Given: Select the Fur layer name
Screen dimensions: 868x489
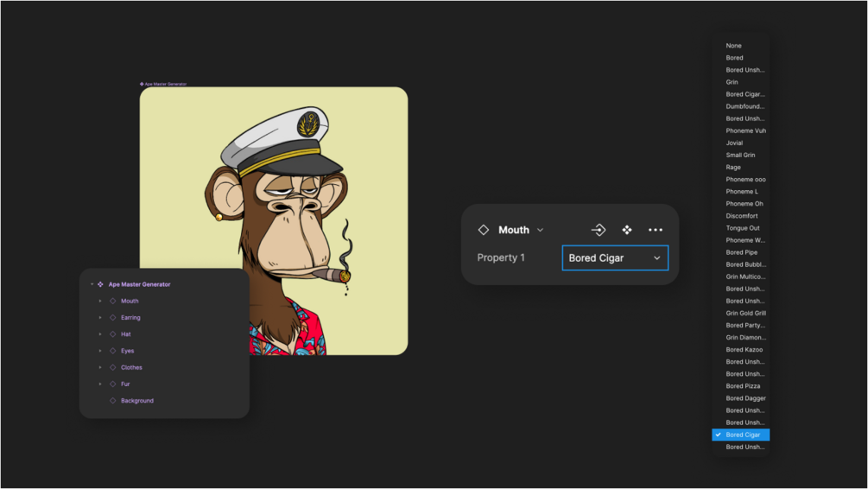Looking at the screenshot, I should click(x=125, y=384).
